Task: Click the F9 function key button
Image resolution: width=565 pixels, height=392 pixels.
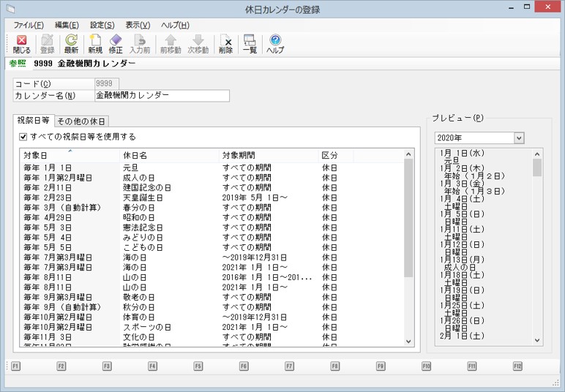Action: (x=381, y=366)
